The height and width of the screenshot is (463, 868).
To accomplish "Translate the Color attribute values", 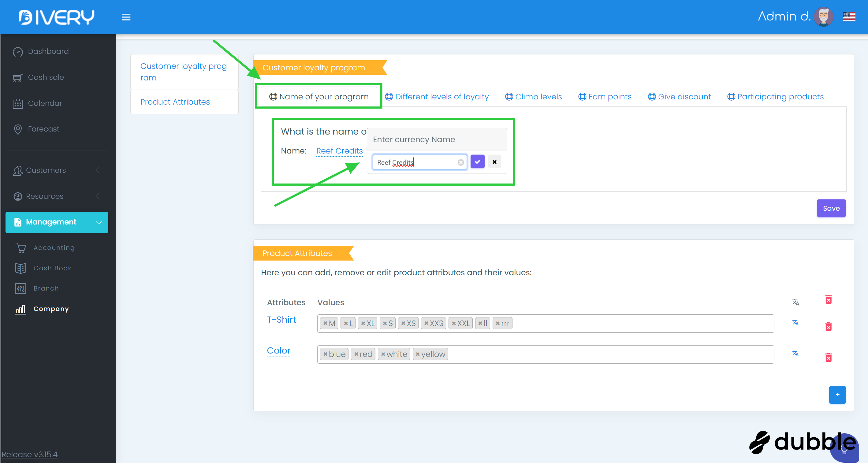I will tap(795, 354).
